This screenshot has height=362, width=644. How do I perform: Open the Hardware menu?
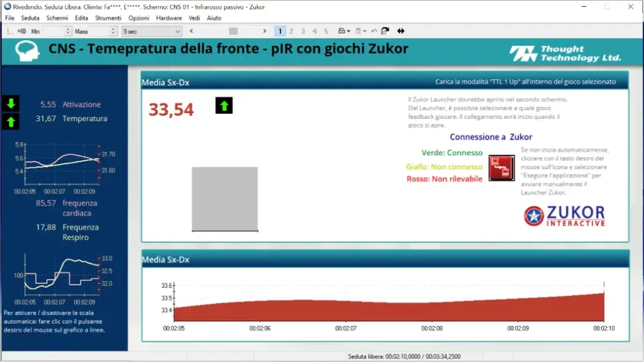[169, 18]
